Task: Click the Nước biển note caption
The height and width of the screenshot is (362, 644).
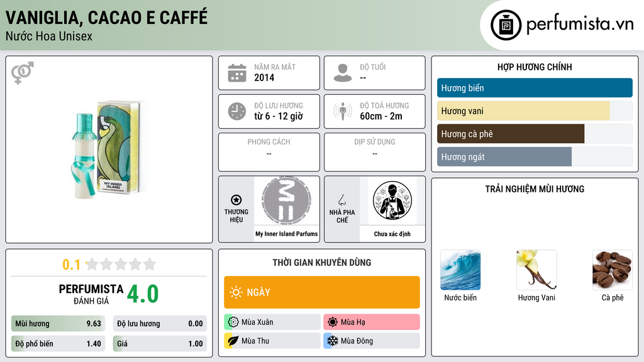Action: coord(460,297)
